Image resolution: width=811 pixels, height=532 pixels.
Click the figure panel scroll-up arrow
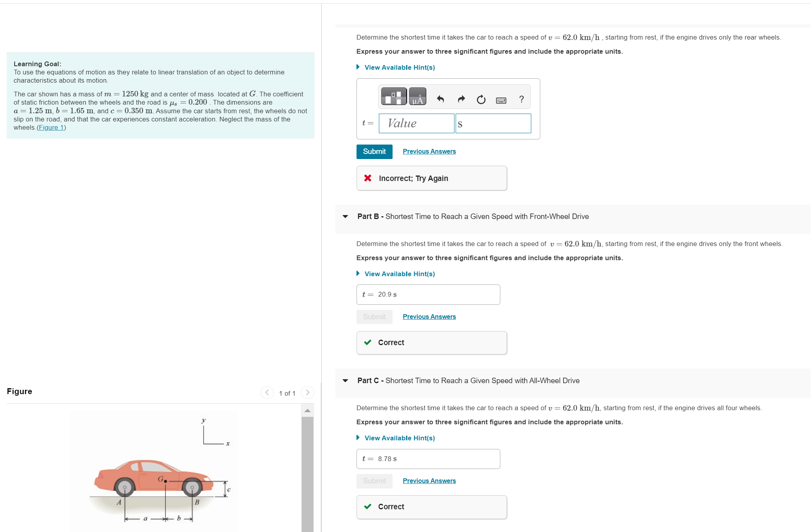(308, 411)
